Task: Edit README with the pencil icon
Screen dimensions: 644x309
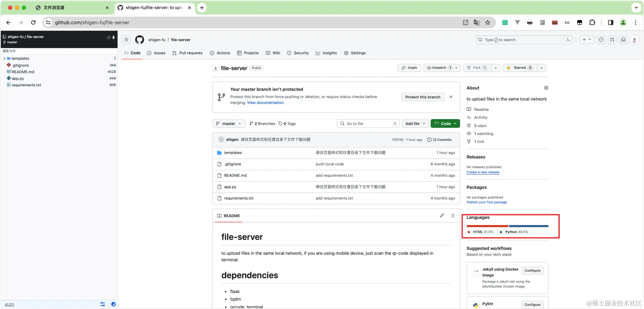Action: (442, 215)
